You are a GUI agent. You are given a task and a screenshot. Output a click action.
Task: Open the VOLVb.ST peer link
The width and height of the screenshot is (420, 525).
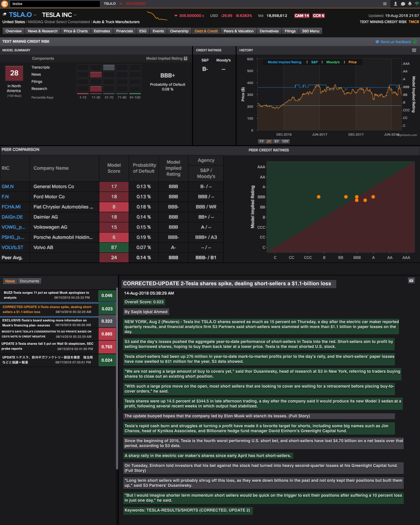point(12,248)
